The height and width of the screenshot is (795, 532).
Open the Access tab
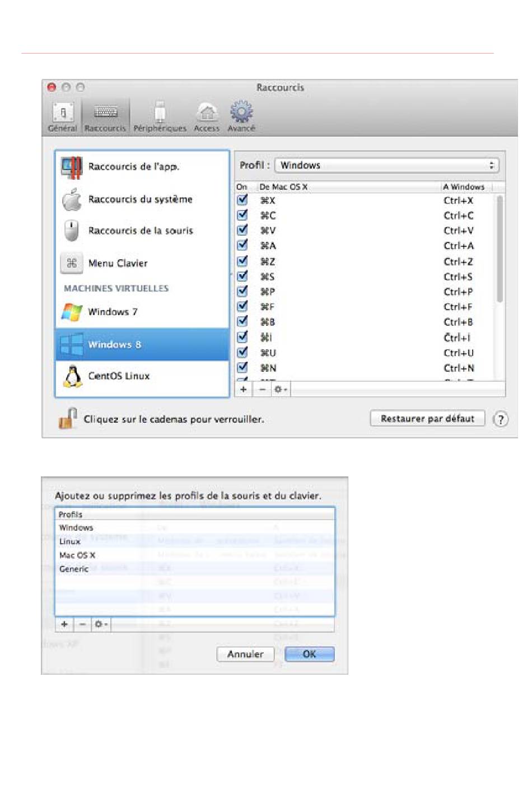click(207, 117)
